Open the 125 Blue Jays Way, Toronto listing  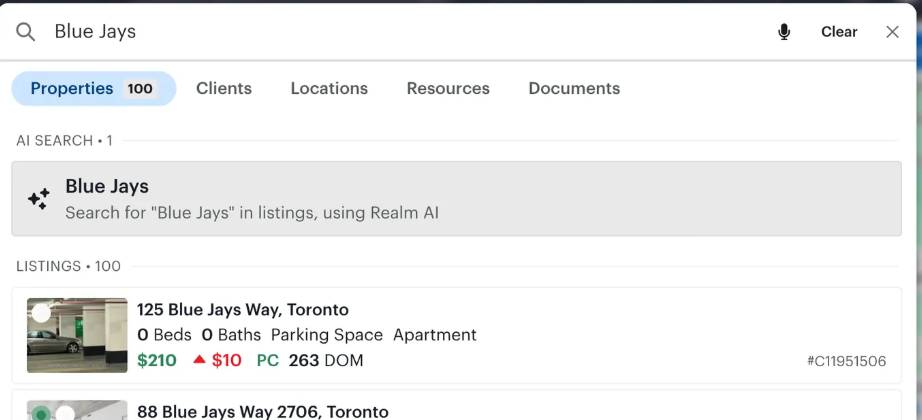(243, 310)
